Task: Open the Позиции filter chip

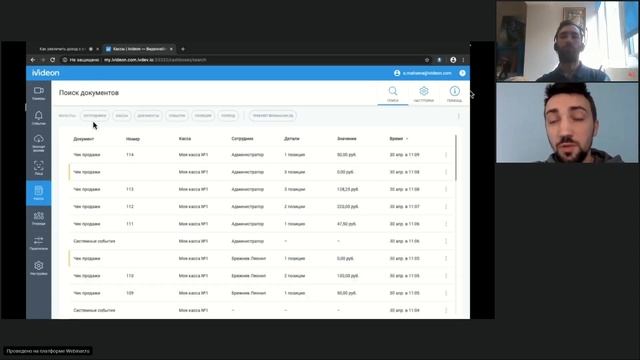Action: point(203,116)
